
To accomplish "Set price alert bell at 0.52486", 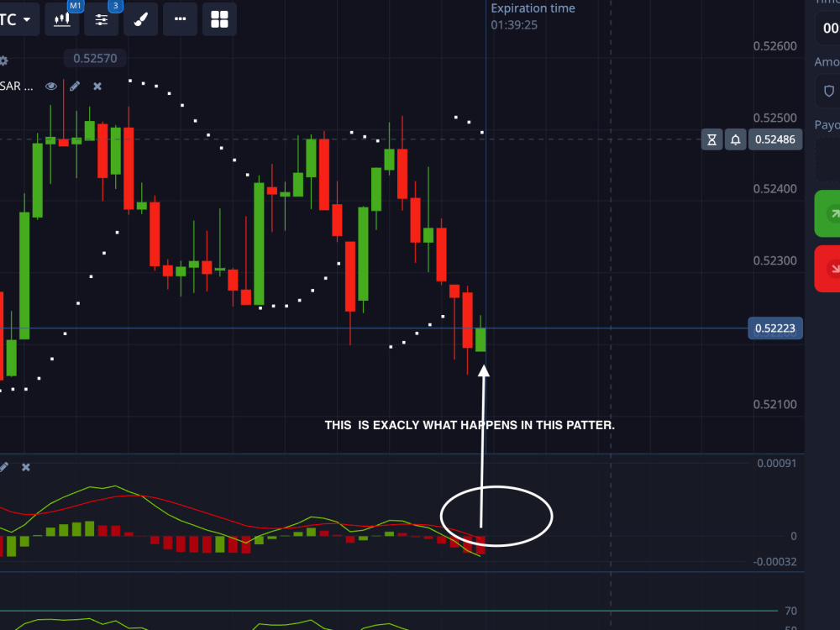I will [x=736, y=139].
